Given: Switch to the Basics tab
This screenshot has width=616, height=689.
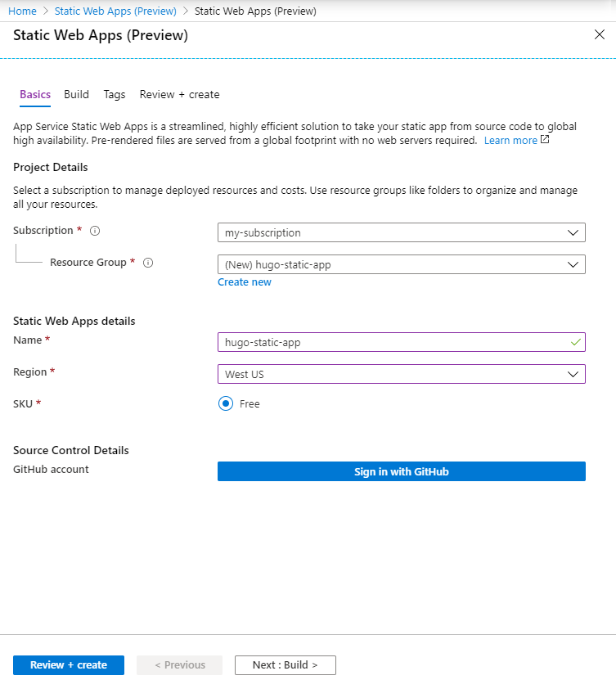Looking at the screenshot, I should pos(35,94).
